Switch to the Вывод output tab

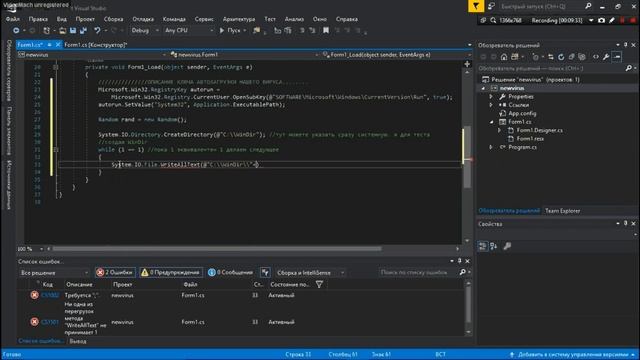pos(78,341)
